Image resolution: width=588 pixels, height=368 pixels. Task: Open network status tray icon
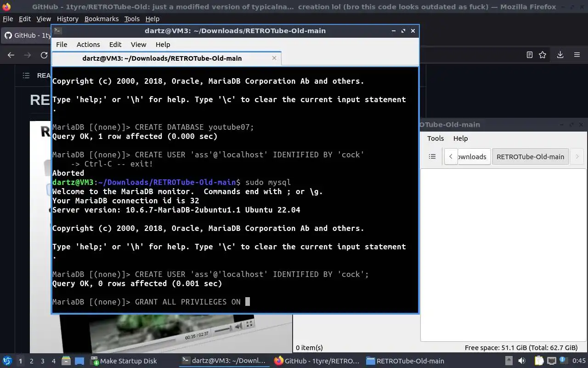point(551,361)
